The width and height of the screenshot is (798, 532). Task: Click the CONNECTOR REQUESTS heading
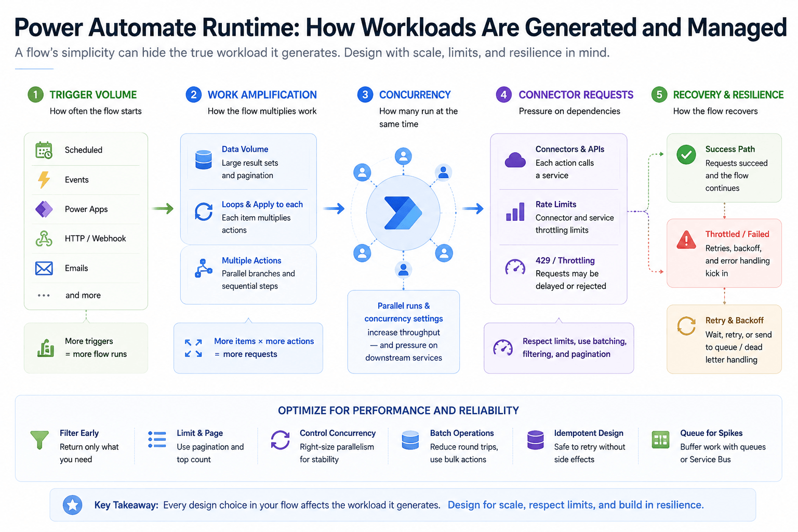pos(576,95)
